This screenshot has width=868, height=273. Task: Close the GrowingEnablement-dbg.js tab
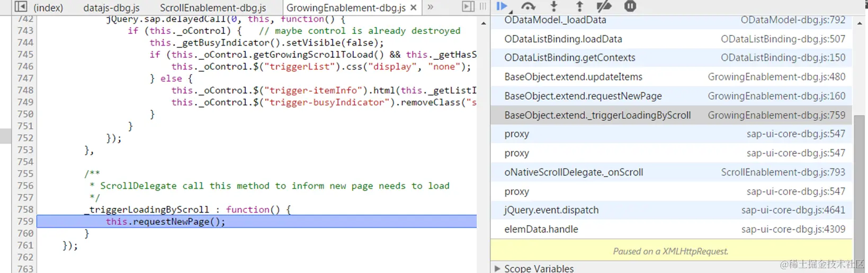[414, 8]
